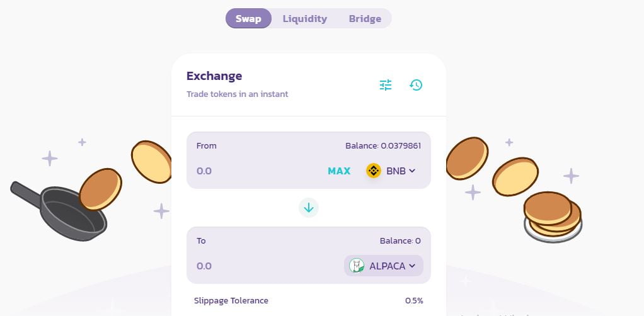Image resolution: width=644 pixels, height=316 pixels.
Task: Click the To 'Balance: 0' text
Action: pyautogui.click(x=400, y=241)
